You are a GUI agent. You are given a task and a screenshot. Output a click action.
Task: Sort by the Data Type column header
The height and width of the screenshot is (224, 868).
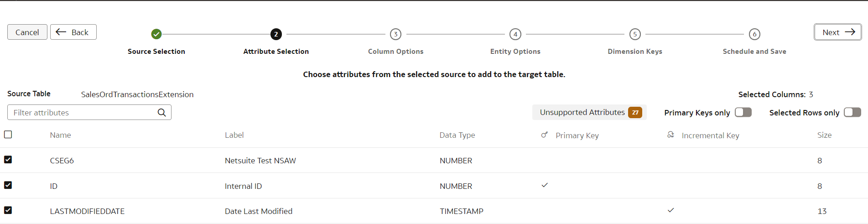[457, 135]
